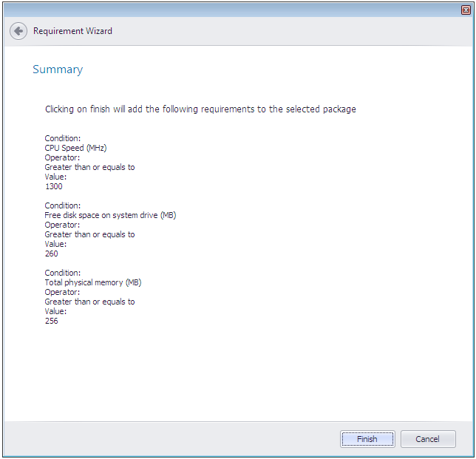Click the Value label above 1300
The width and height of the screenshot is (476, 459).
pos(55,177)
